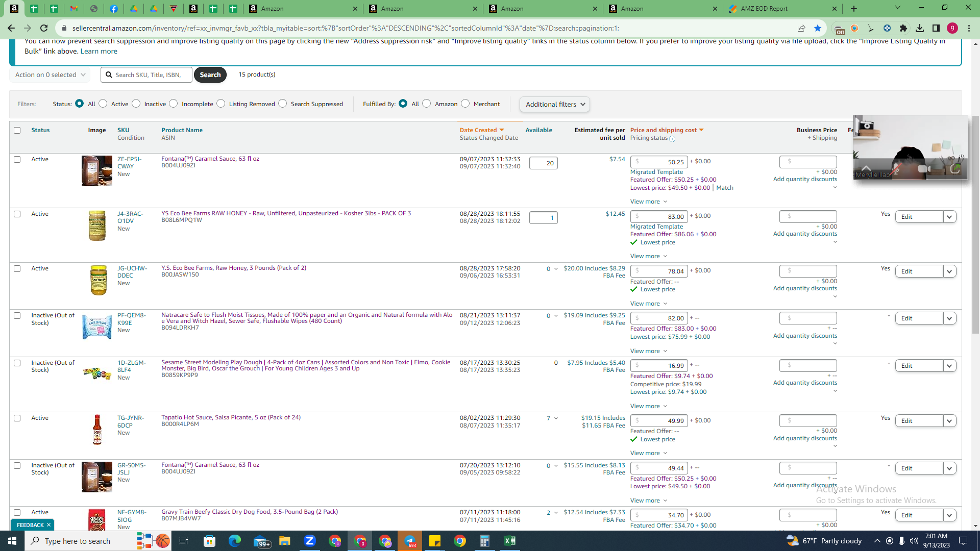The height and width of the screenshot is (551, 980).
Task: Open the Windows notification center
Action: click(x=964, y=541)
